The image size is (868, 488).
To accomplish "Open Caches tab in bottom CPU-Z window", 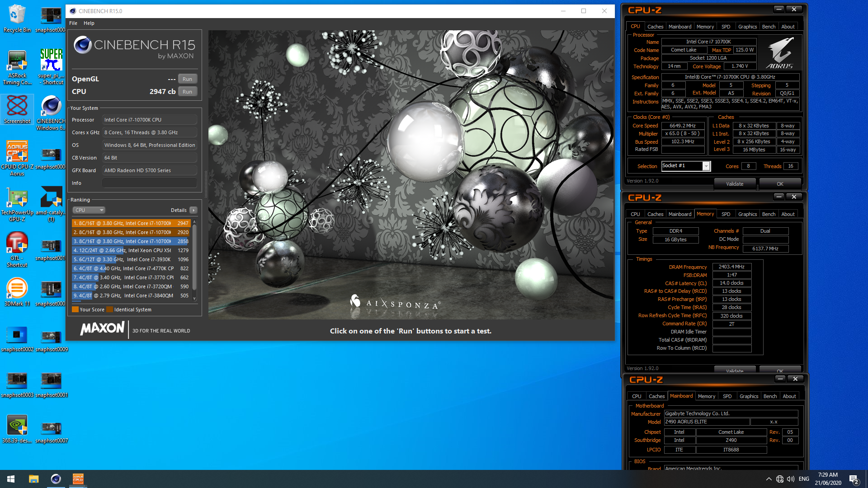I will tap(656, 396).
